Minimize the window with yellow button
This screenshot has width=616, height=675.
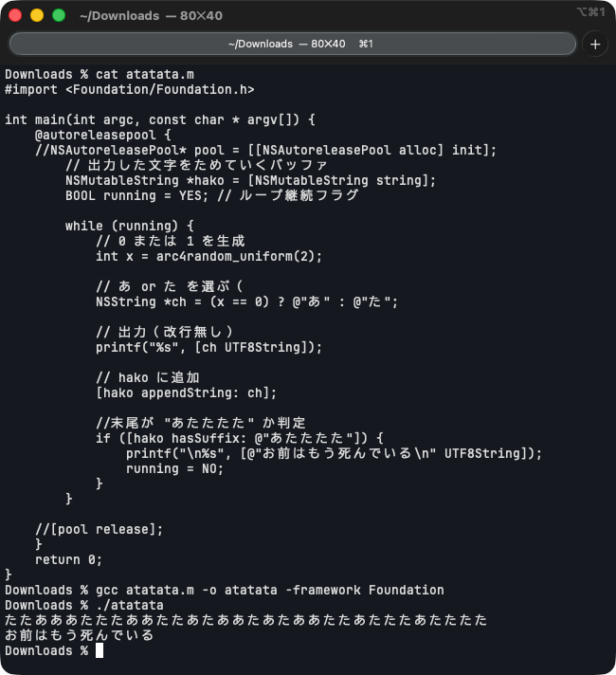[x=37, y=15]
